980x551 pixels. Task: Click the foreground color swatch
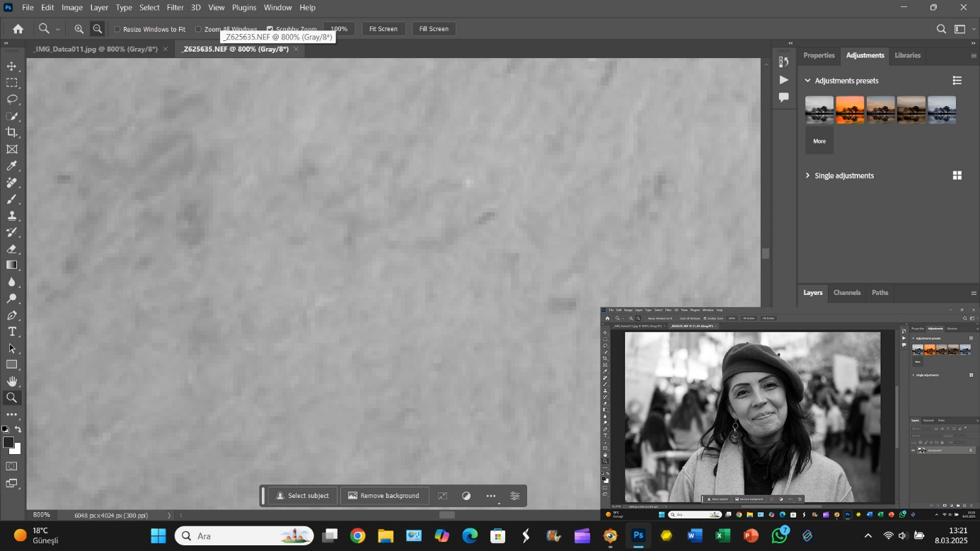[x=8, y=443]
